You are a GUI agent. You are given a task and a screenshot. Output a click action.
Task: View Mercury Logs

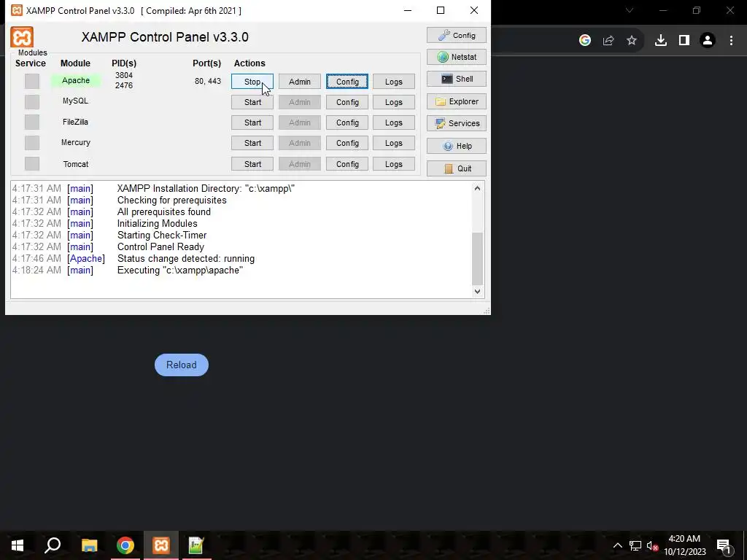(394, 143)
